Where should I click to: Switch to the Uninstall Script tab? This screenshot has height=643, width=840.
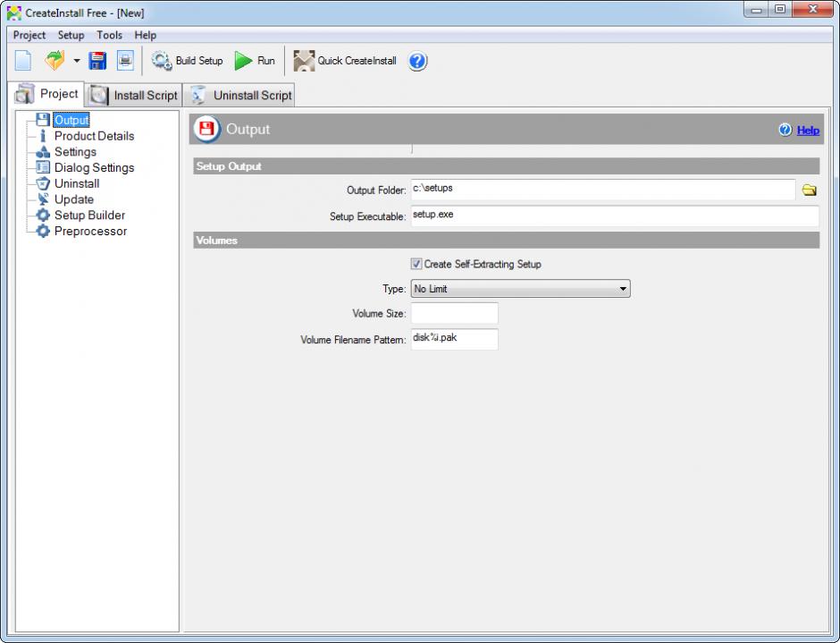(239, 95)
